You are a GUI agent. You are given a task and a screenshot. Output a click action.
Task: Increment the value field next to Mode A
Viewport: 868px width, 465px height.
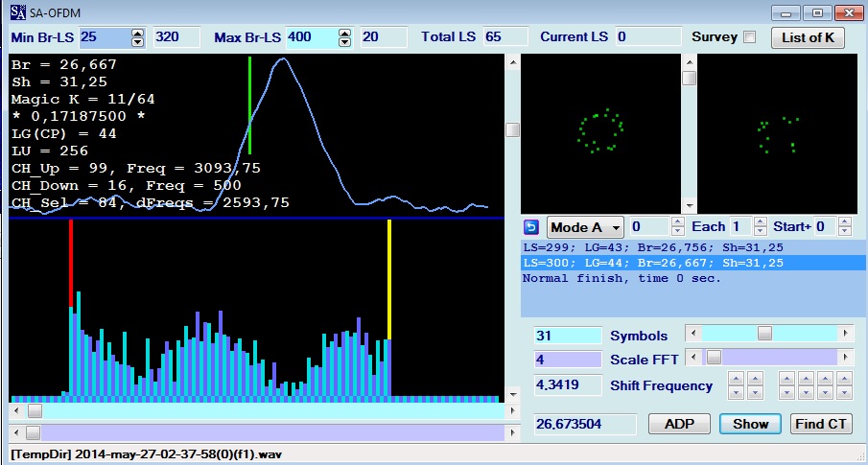[677, 222]
